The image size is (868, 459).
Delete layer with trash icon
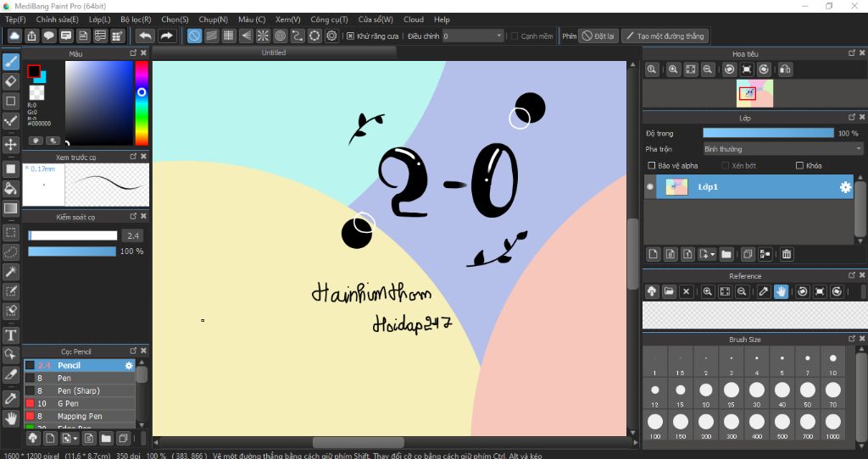point(787,254)
